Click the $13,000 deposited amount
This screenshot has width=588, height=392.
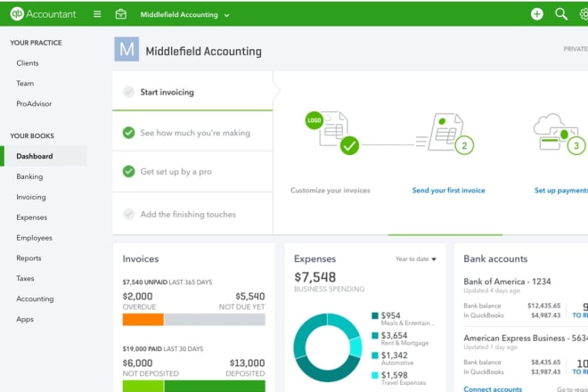(x=247, y=363)
